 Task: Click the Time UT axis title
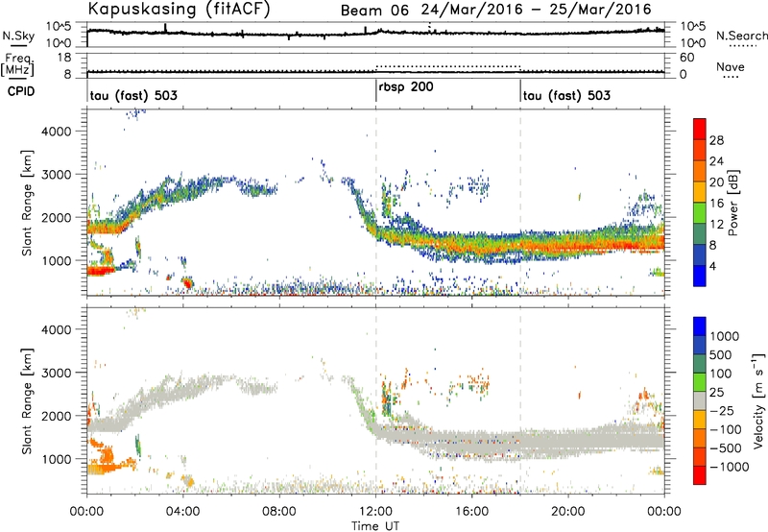[375, 526]
